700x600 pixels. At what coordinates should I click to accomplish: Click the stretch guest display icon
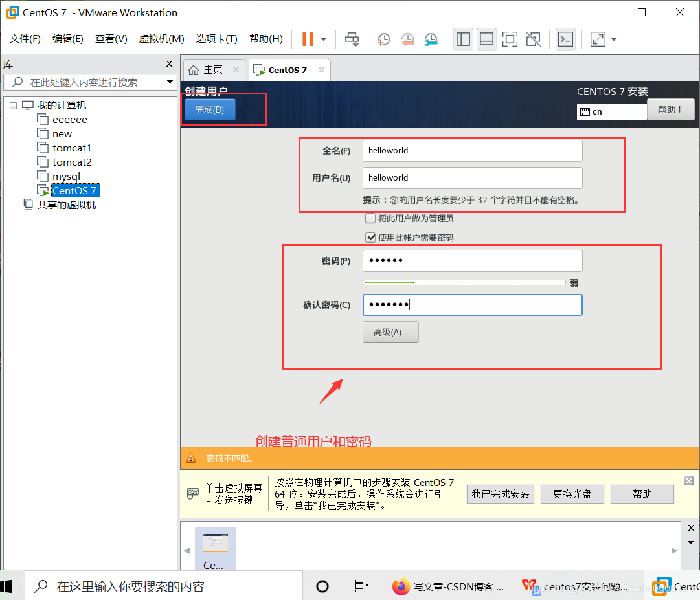coord(598,39)
